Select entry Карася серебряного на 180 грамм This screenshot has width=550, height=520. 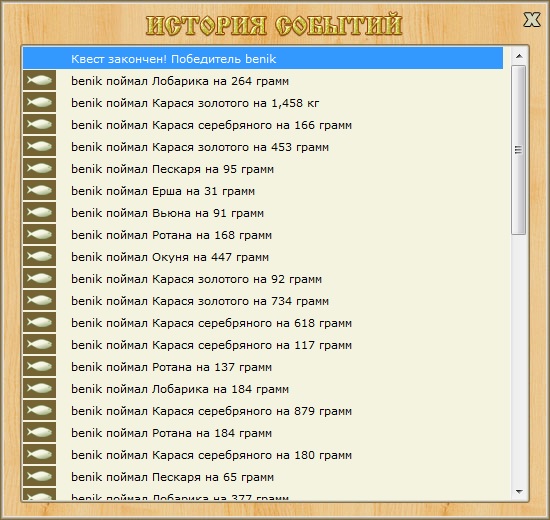click(263, 454)
